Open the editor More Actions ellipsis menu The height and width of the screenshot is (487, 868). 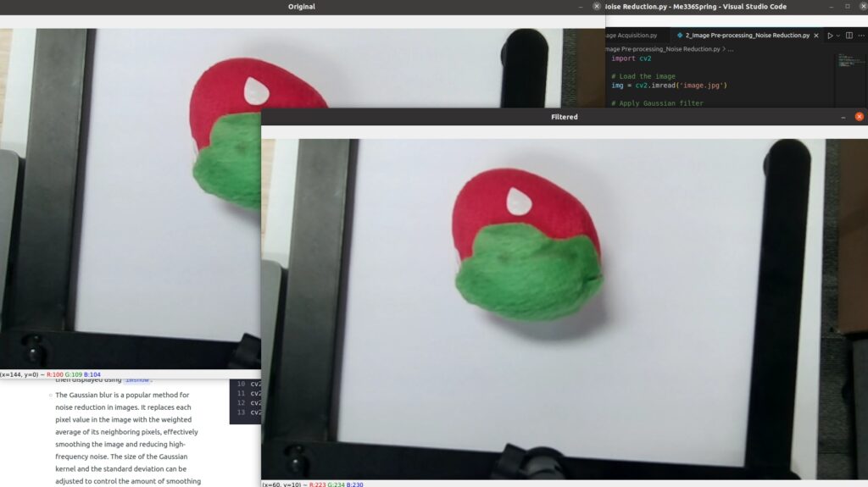coord(861,36)
